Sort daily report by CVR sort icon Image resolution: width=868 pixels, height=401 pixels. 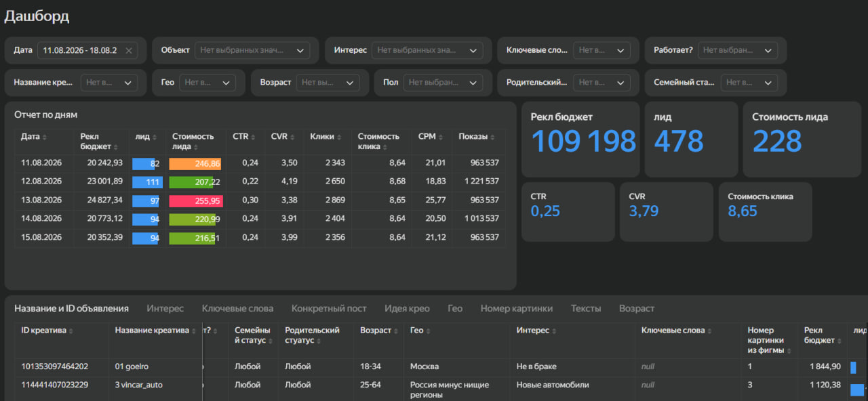293,137
